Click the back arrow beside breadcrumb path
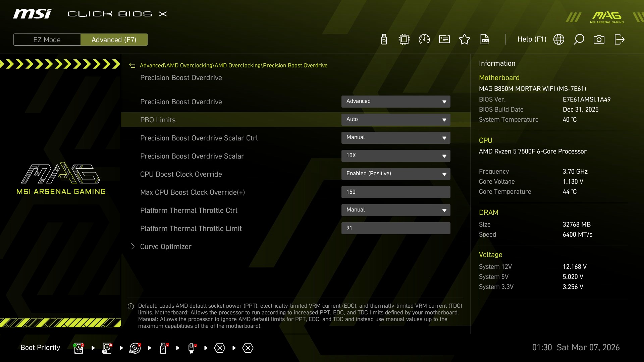The width and height of the screenshot is (644, 362). pyautogui.click(x=132, y=66)
